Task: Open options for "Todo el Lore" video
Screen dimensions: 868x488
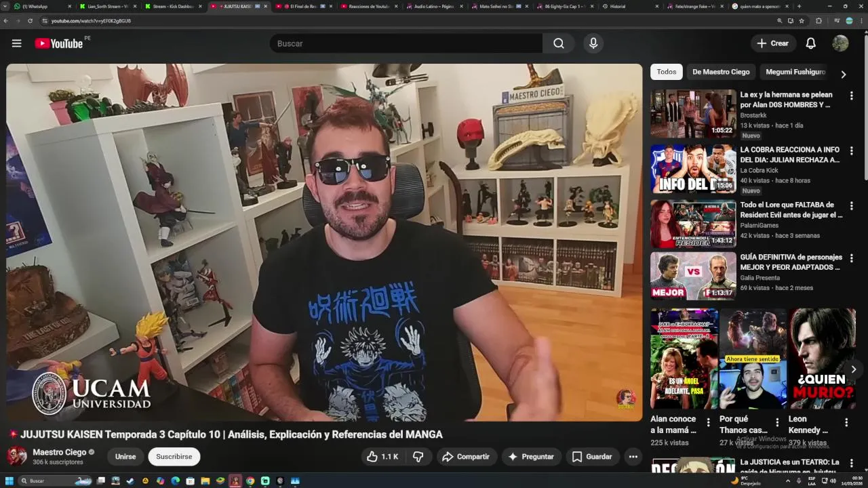Action: pos(852,205)
